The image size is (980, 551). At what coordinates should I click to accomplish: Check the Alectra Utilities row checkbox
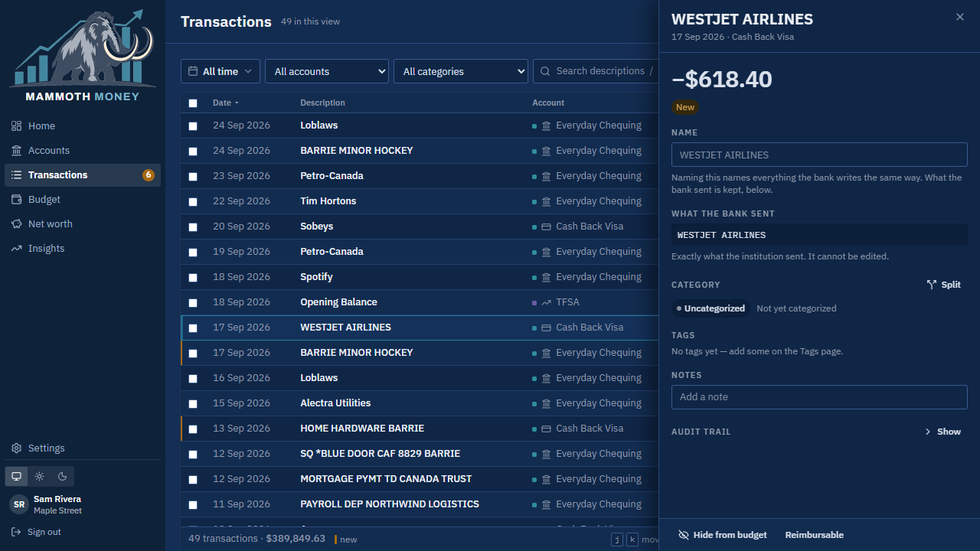193,404
